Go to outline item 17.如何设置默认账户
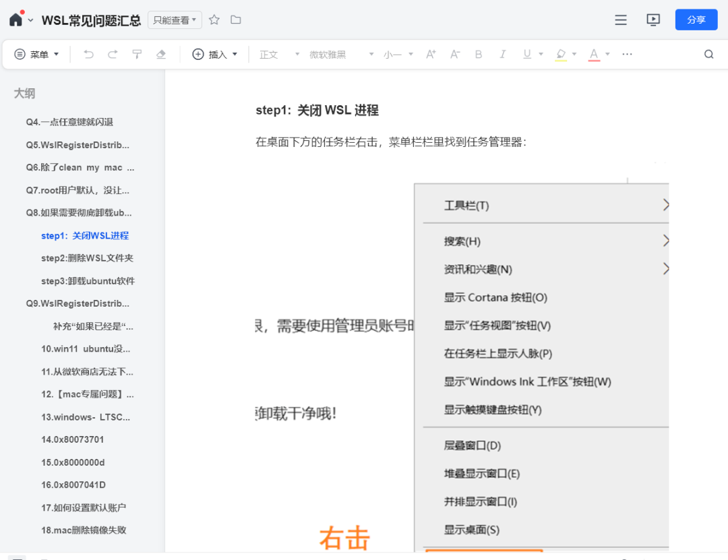 [84, 507]
